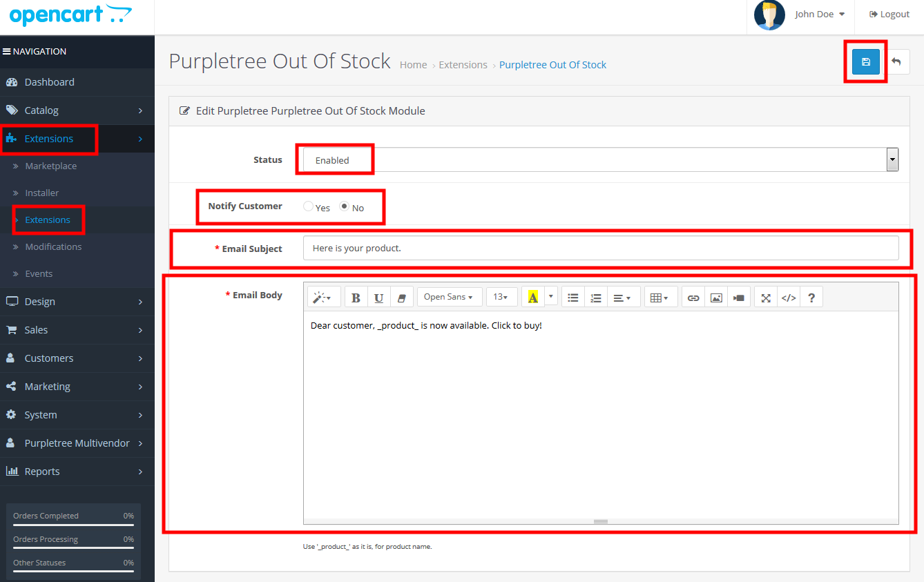Toggle bold formatting in the editor
Screen dimensions: 924x582
pos(356,298)
